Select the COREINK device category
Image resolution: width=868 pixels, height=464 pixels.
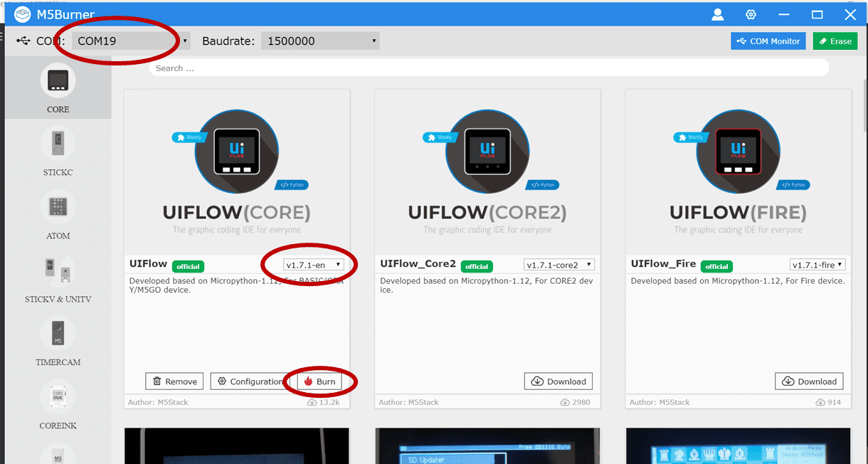tap(58, 405)
